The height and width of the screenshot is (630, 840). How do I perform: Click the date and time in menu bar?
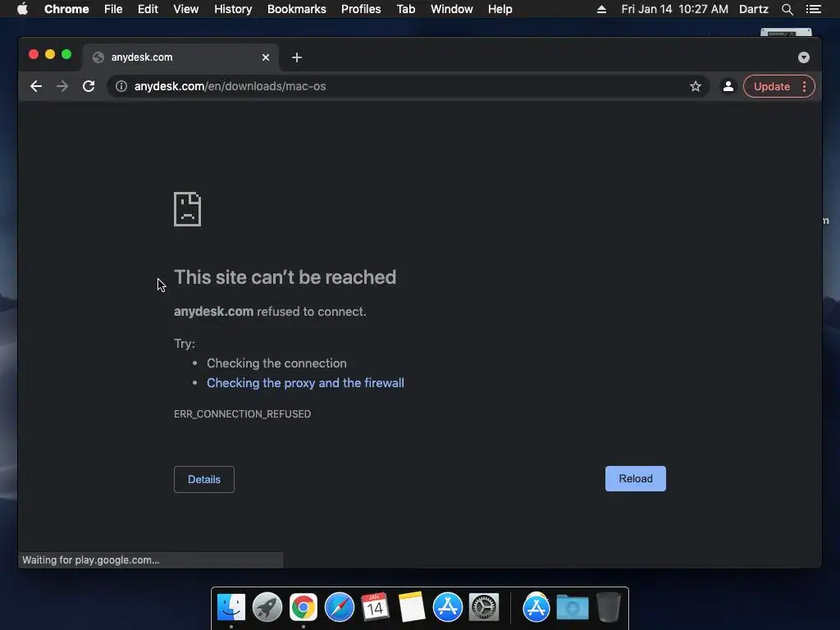[x=674, y=9]
